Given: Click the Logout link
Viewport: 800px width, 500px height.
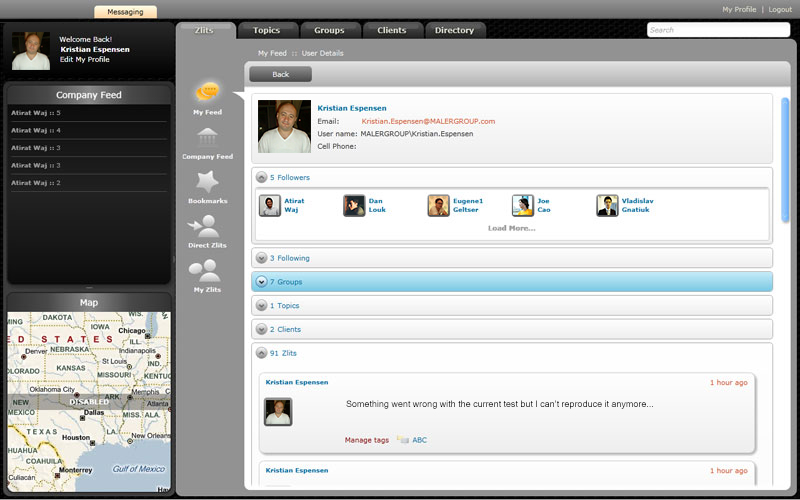Looking at the screenshot, I should point(780,9).
